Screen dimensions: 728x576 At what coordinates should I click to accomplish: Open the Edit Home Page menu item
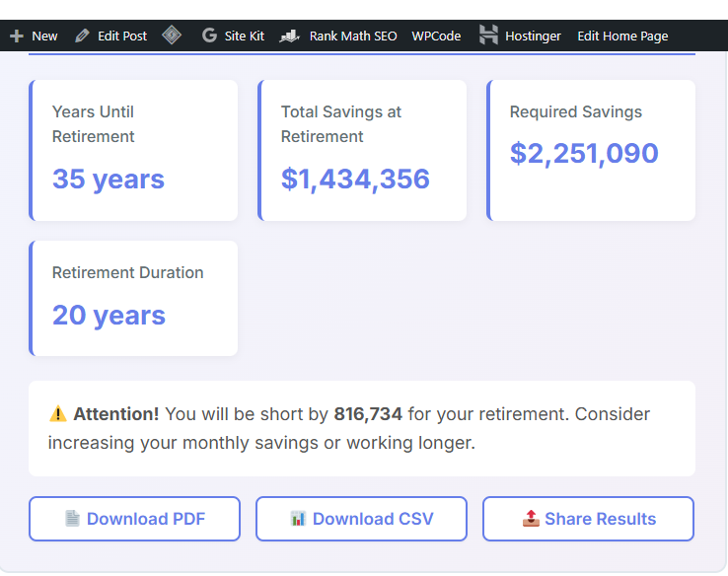(x=622, y=36)
